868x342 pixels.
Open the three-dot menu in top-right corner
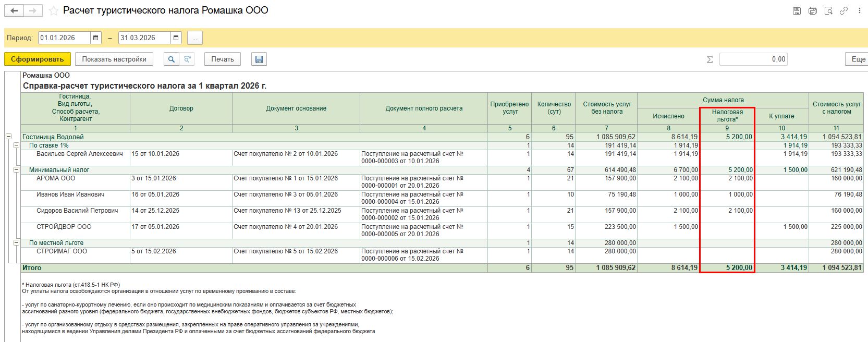pos(859,11)
